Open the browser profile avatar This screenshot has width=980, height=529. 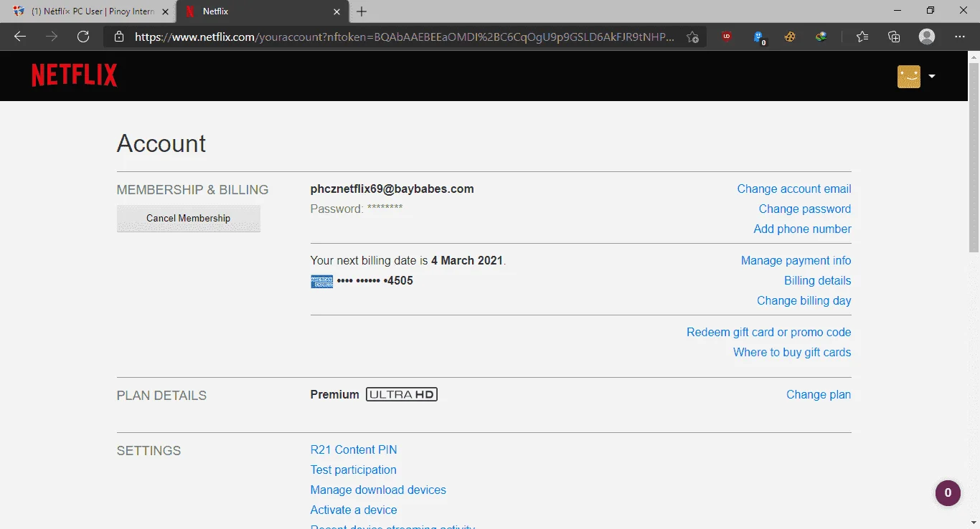click(x=927, y=37)
